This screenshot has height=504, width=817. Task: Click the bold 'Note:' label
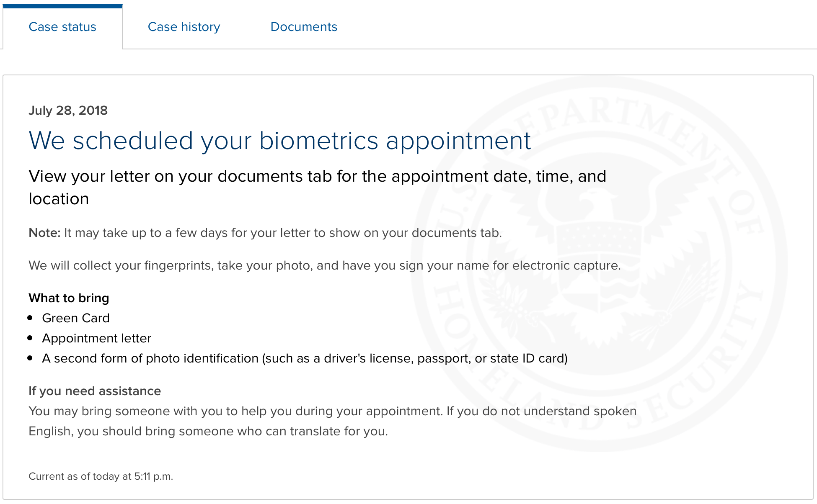(44, 233)
